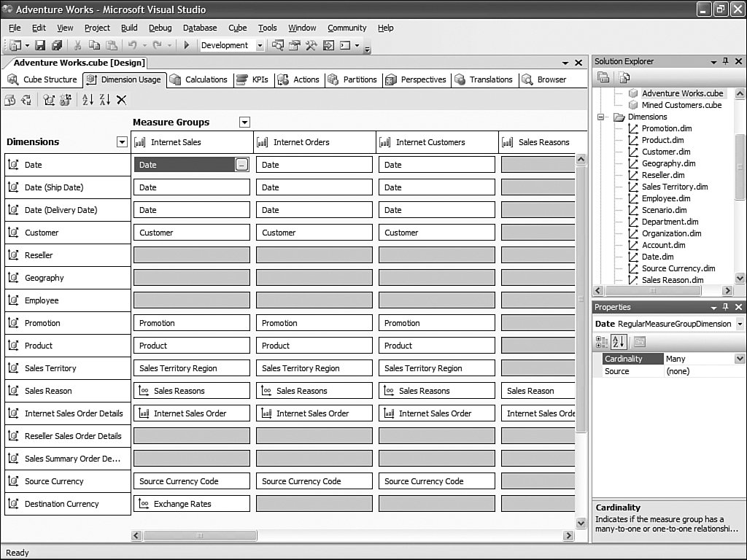Screen dimensions: 747x560
Task: Select the Customer dimension row header
Action: [x=68, y=233]
